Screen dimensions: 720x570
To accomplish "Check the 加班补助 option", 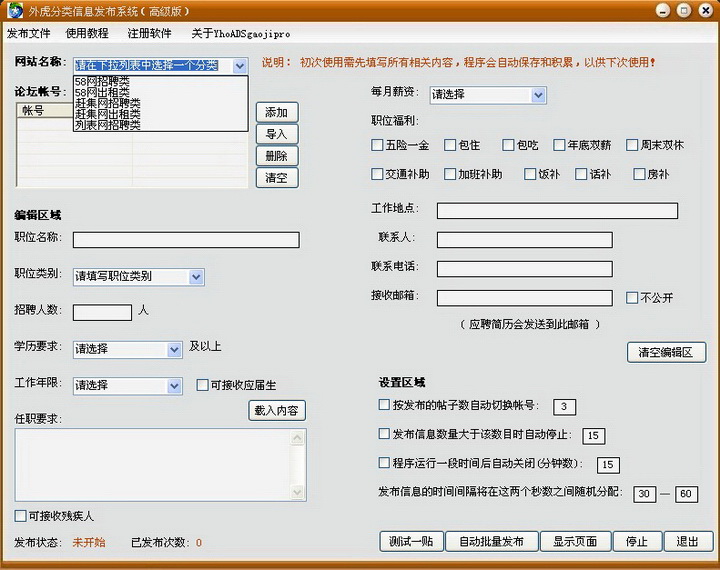I will [450, 174].
